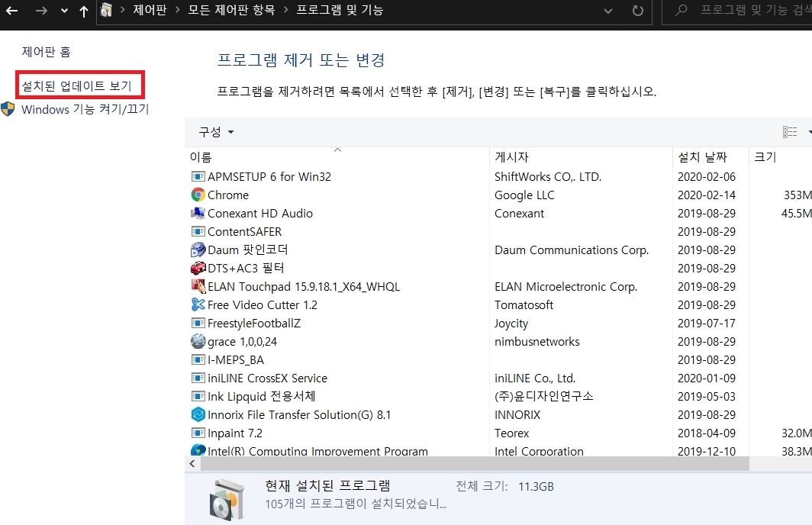812x525 pixels.
Task: Change the view layout icon
Action: pyautogui.click(x=790, y=132)
